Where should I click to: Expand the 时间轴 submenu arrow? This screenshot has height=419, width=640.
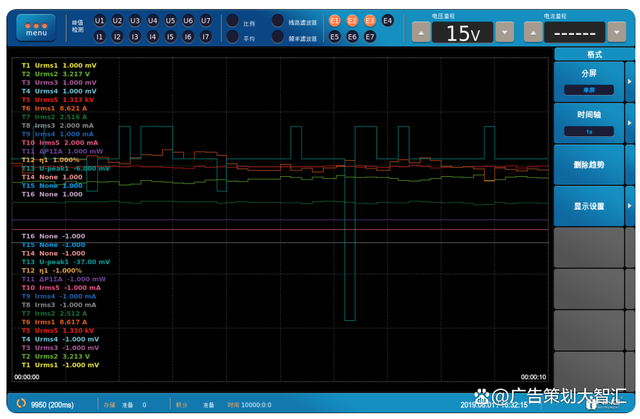pos(630,123)
